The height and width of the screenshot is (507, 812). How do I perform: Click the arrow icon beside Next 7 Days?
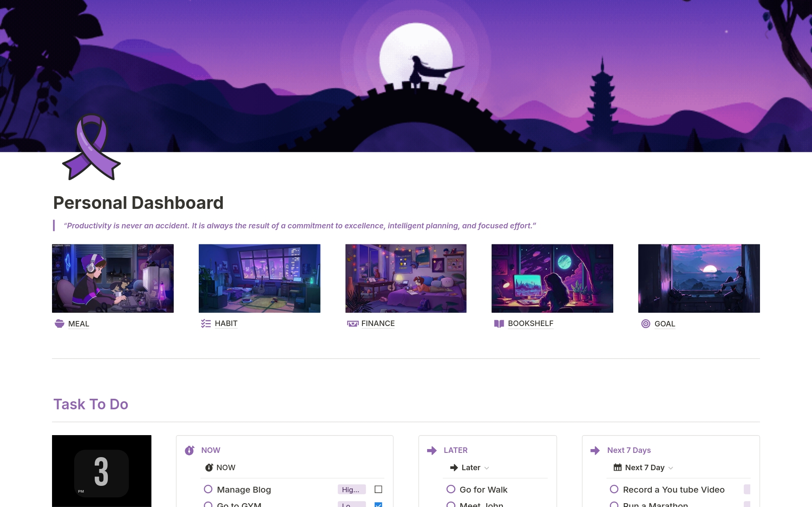595,450
